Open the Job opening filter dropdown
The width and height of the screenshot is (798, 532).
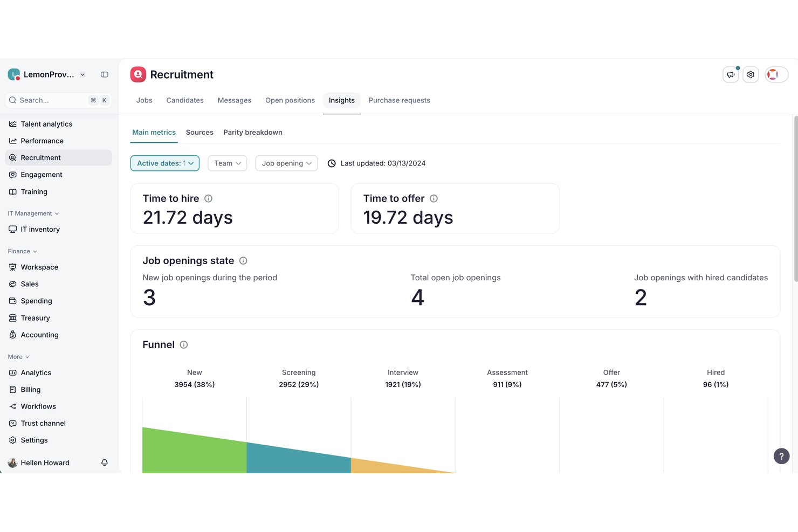click(x=286, y=163)
